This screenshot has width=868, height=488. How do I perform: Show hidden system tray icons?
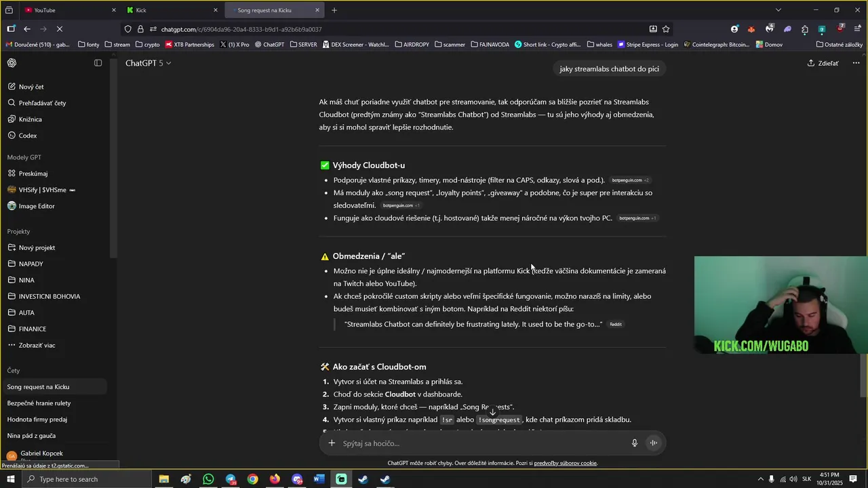tap(760, 479)
